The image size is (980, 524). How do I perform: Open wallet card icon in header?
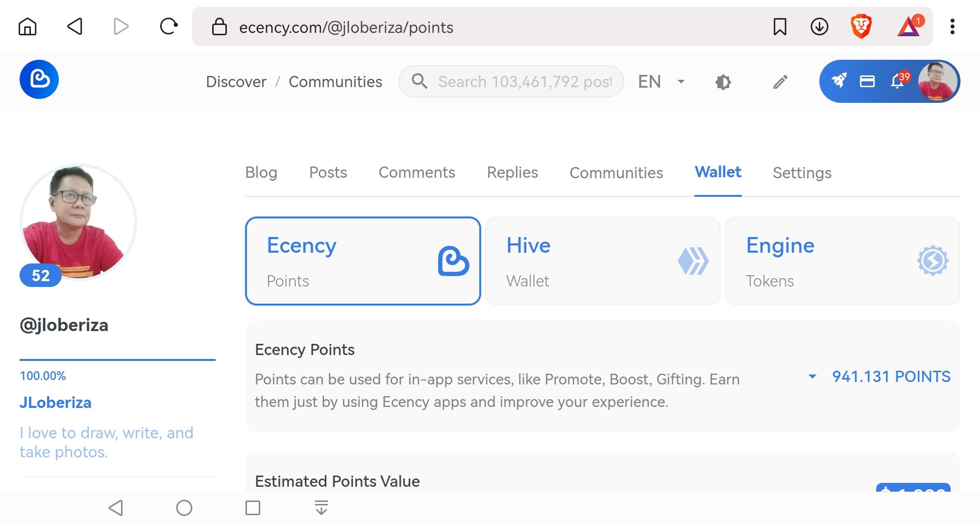click(867, 81)
